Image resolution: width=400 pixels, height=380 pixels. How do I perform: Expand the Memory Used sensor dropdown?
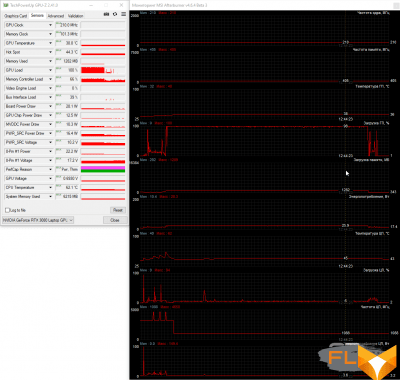click(50, 61)
